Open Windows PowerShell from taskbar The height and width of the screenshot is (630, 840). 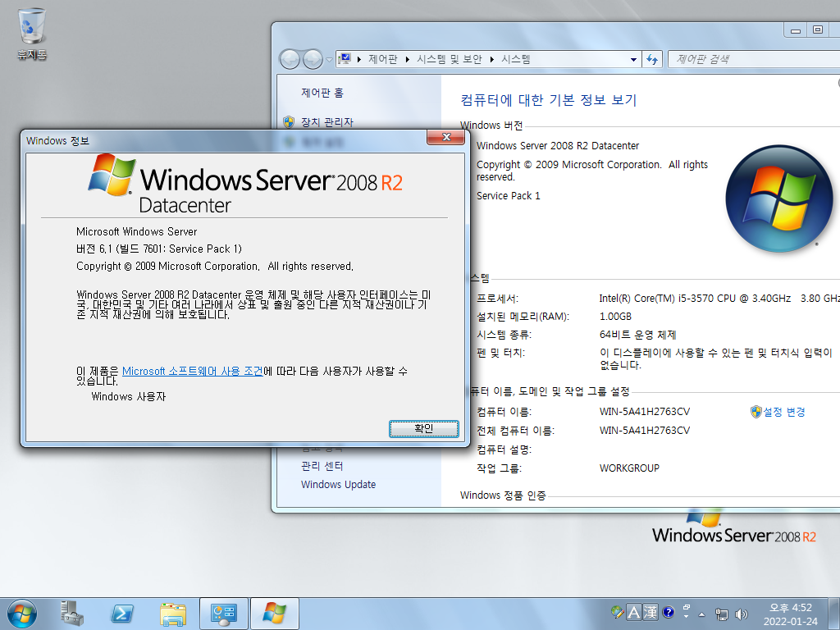coord(122,614)
